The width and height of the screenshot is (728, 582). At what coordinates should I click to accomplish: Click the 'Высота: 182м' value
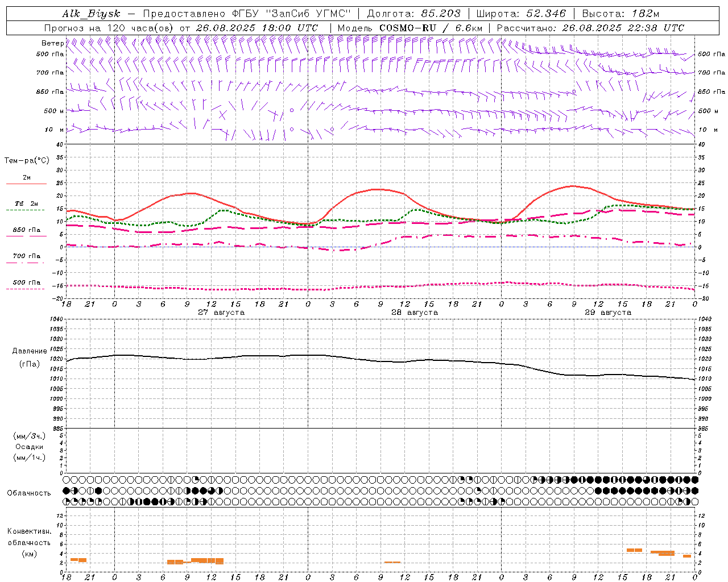pyautogui.click(x=621, y=14)
